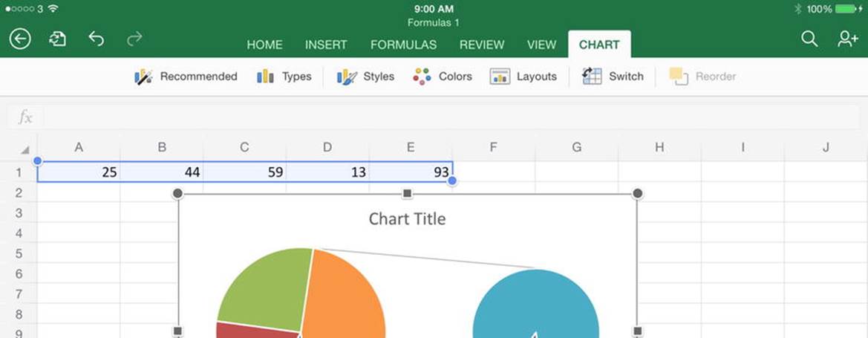This screenshot has width=868, height=338.
Task: Tap the Formulas 1 document title
Action: click(434, 23)
